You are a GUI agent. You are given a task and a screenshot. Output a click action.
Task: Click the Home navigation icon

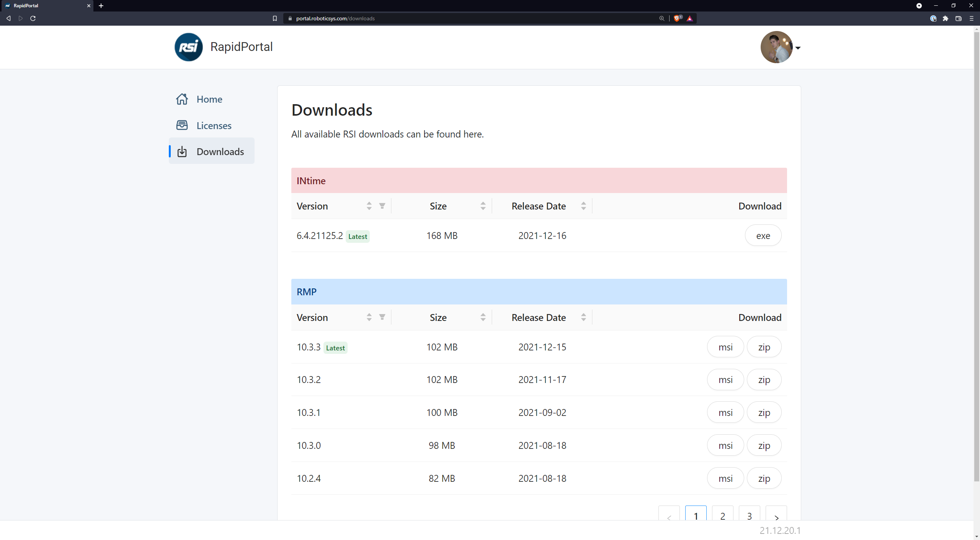(x=183, y=99)
